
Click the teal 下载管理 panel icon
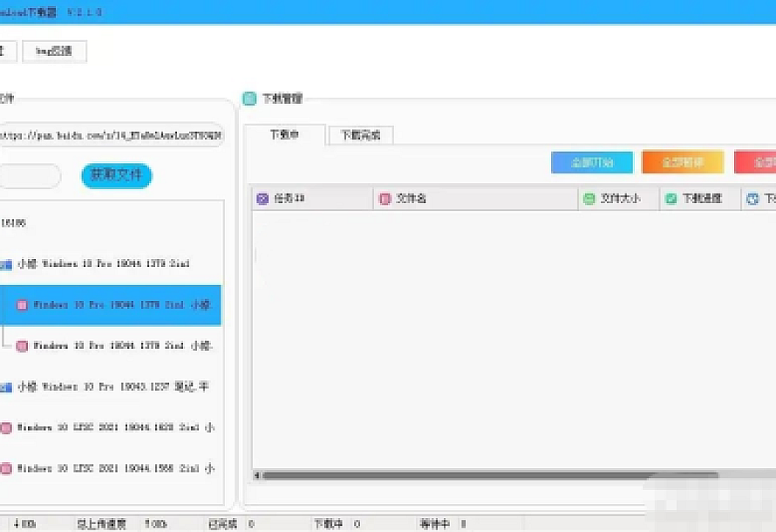249,99
